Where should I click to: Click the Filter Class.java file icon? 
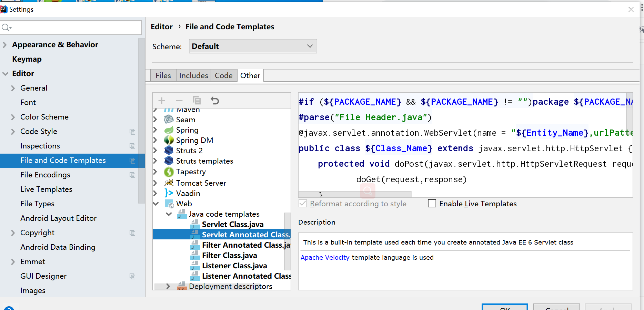195,255
